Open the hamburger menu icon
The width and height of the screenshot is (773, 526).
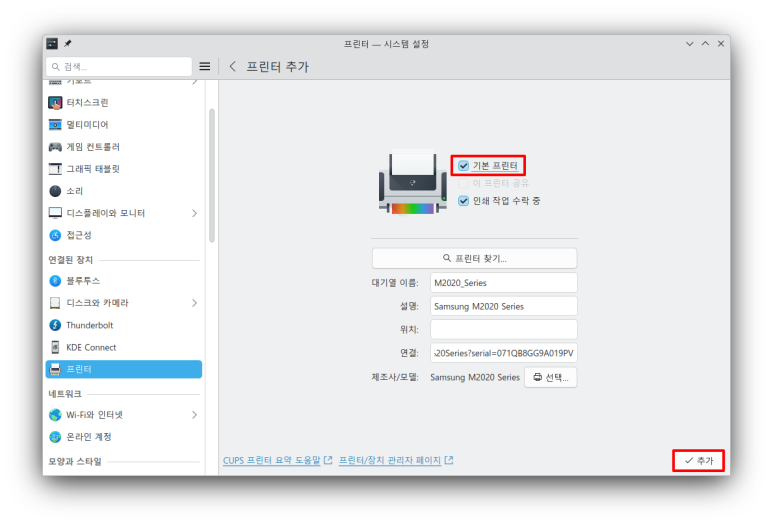coord(205,66)
